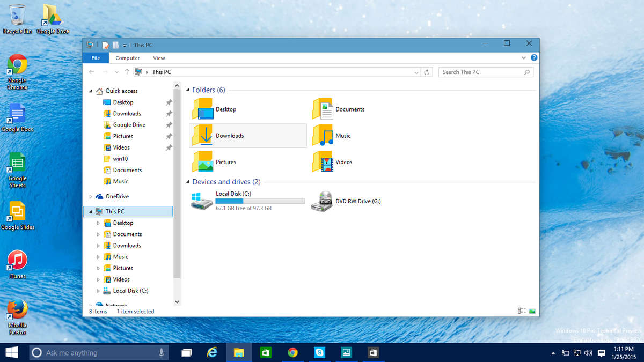The image size is (644, 362).
Task: Navigate up to the parent folder
Action: tap(127, 71)
